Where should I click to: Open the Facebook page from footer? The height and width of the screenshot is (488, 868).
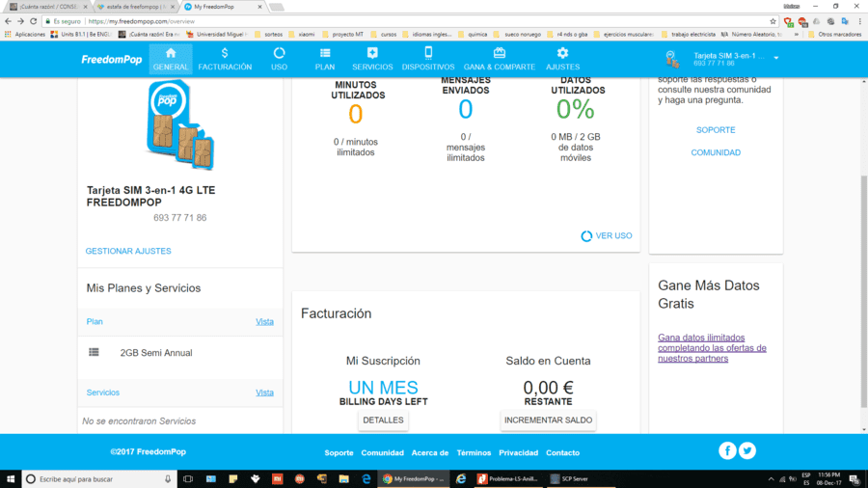pyautogui.click(x=727, y=451)
